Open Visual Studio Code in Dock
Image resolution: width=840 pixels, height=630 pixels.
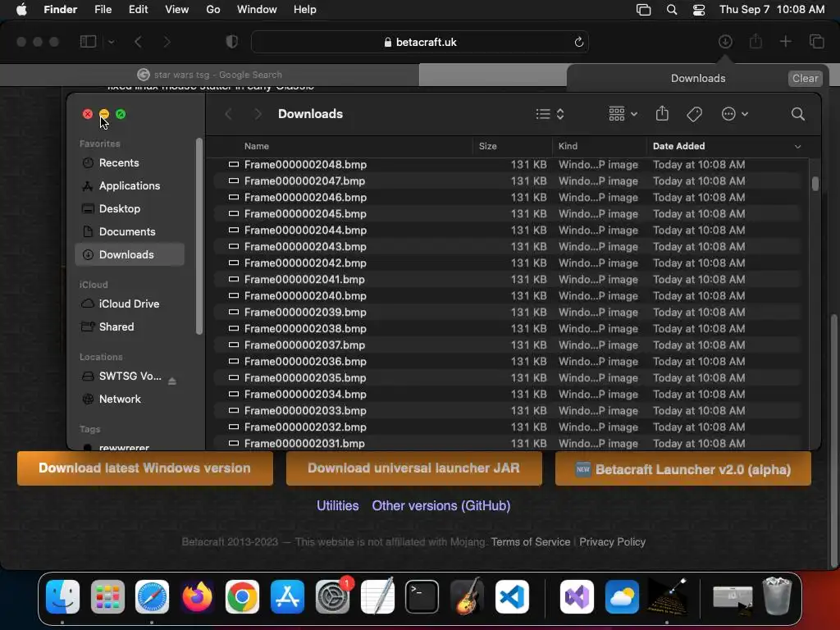pyautogui.click(x=512, y=596)
